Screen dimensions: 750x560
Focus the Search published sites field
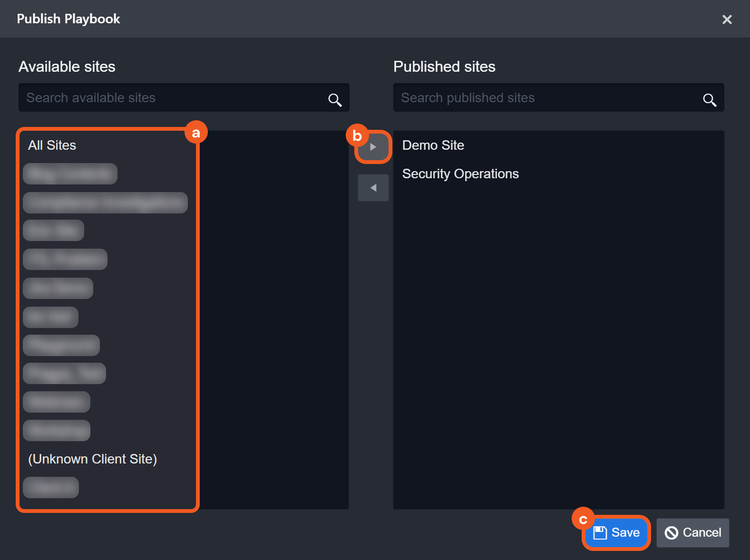tap(547, 98)
